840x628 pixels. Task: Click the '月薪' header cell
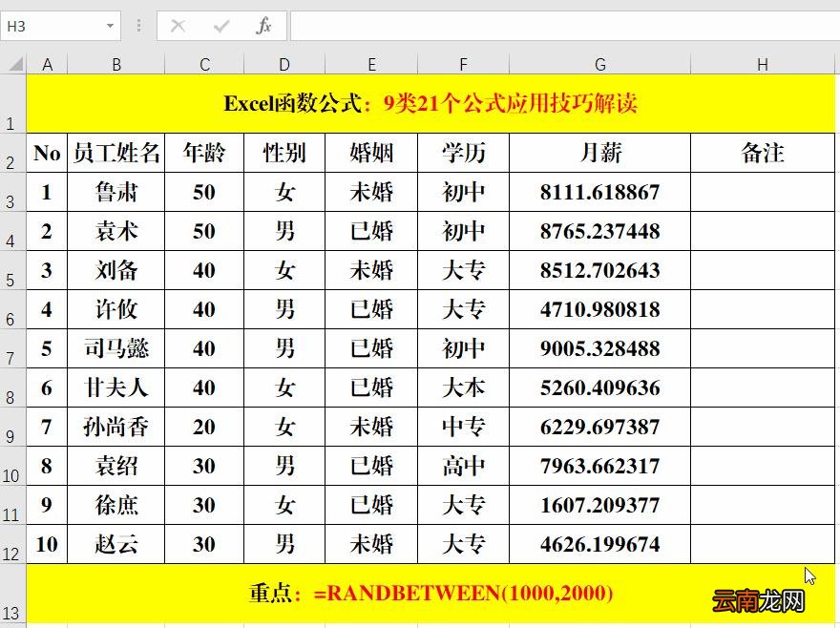click(600, 153)
